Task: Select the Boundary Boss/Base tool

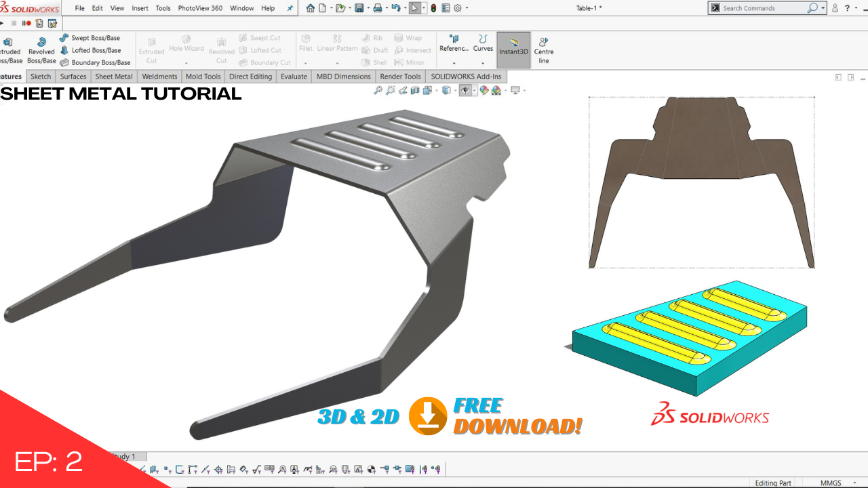Action: [x=95, y=62]
